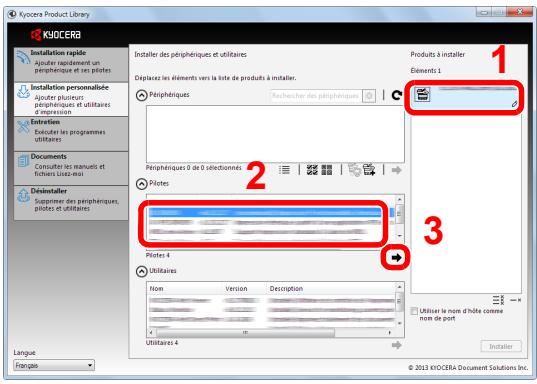Open device search settings gear
The height and width of the screenshot is (384, 537).
(369, 96)
